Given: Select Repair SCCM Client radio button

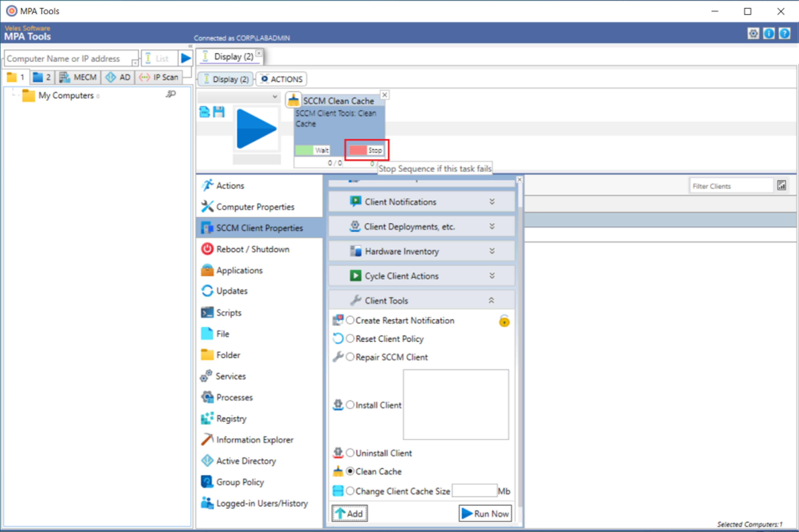Looking at the screenshot, I should 350,357.
